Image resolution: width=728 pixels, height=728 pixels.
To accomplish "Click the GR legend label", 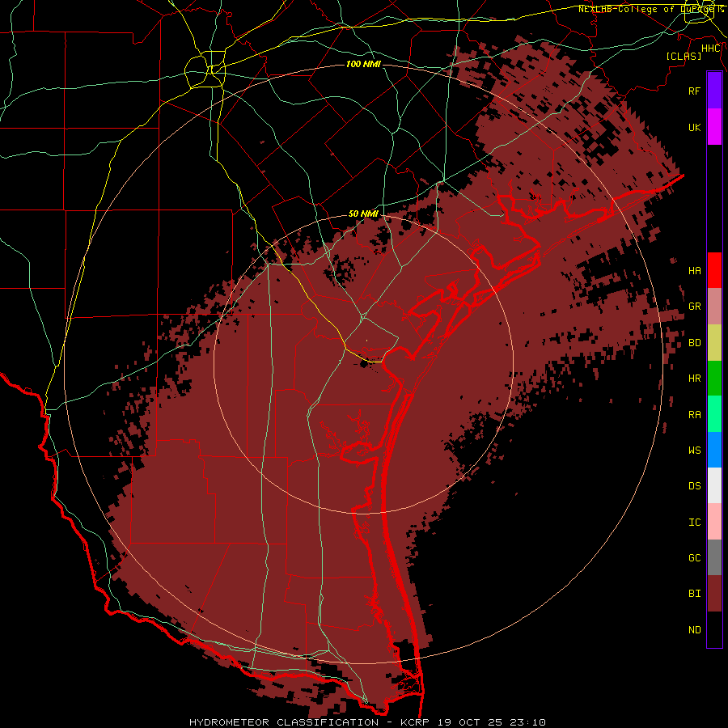I will [695, 307].
